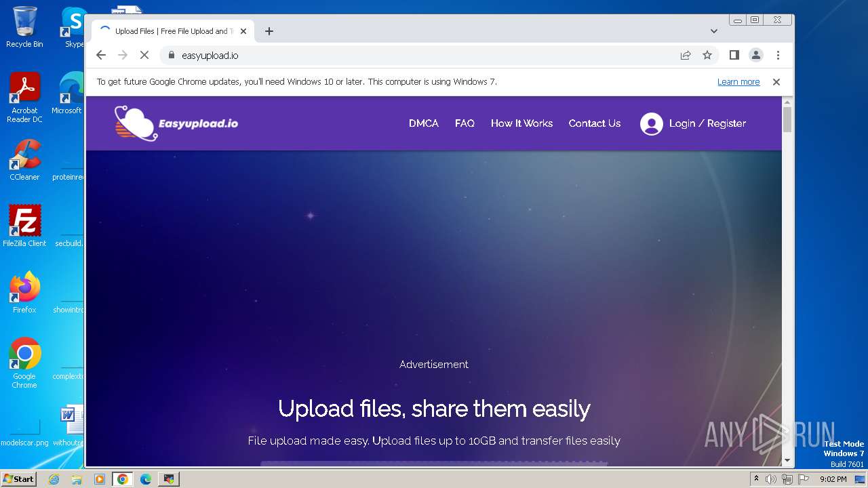Image resolution: width=868 pixels, height=488 pixels.
Task: Go to How It Works
Action: (x=521, y=123)
